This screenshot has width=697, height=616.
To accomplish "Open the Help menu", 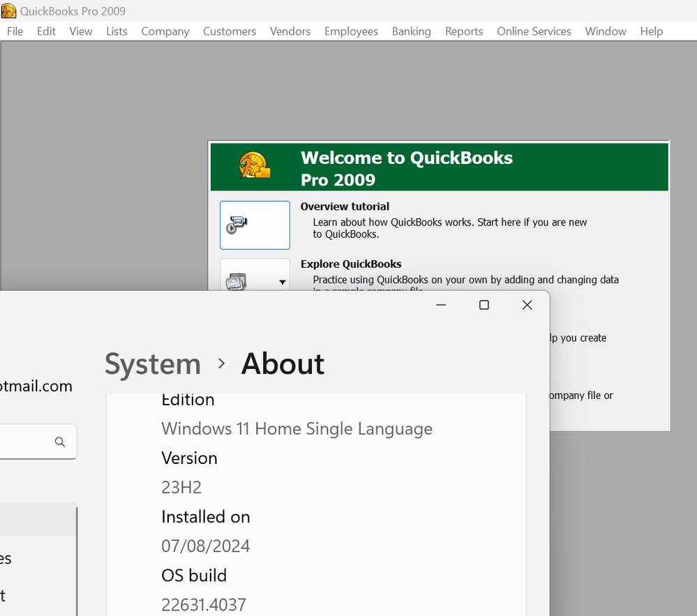I will [x=651, y=31].
